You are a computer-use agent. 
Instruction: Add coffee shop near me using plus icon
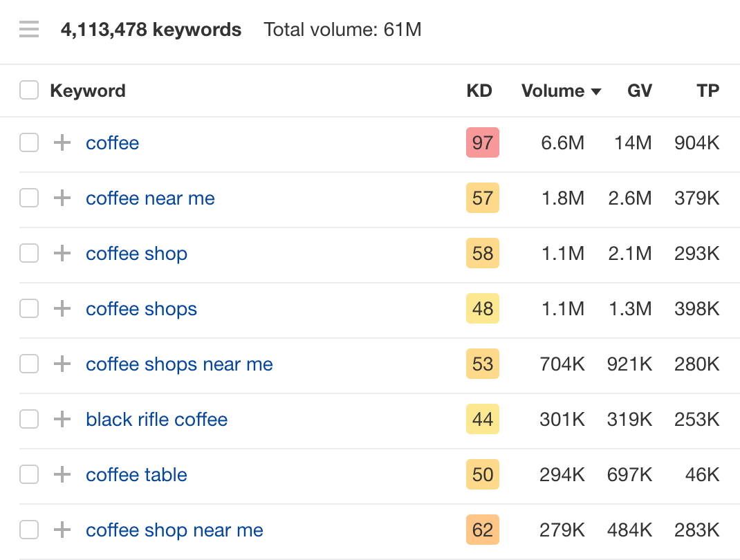point(62,530)
